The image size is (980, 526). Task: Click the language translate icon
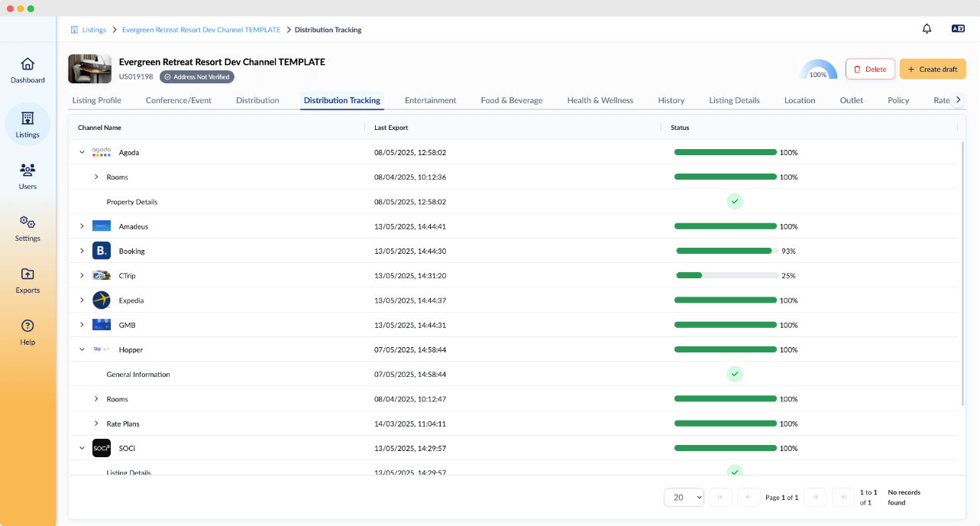958,29
